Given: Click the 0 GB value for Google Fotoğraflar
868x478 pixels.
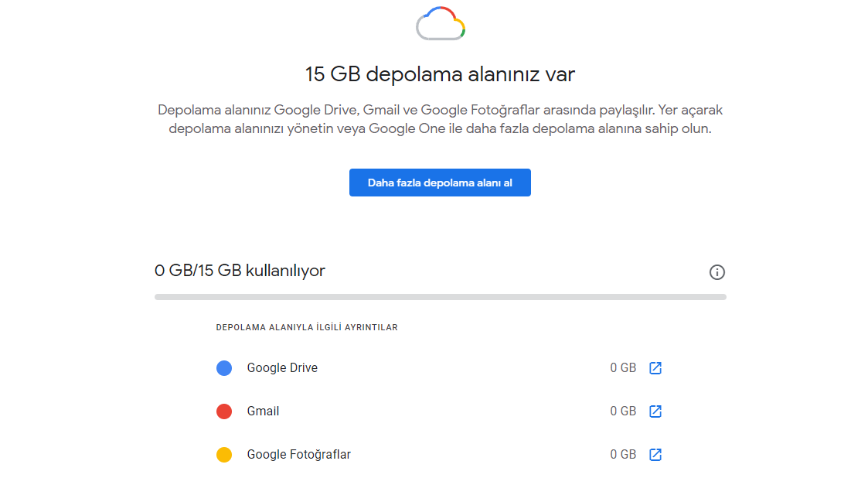Looking at the screenshot, I should coord(622,455).
